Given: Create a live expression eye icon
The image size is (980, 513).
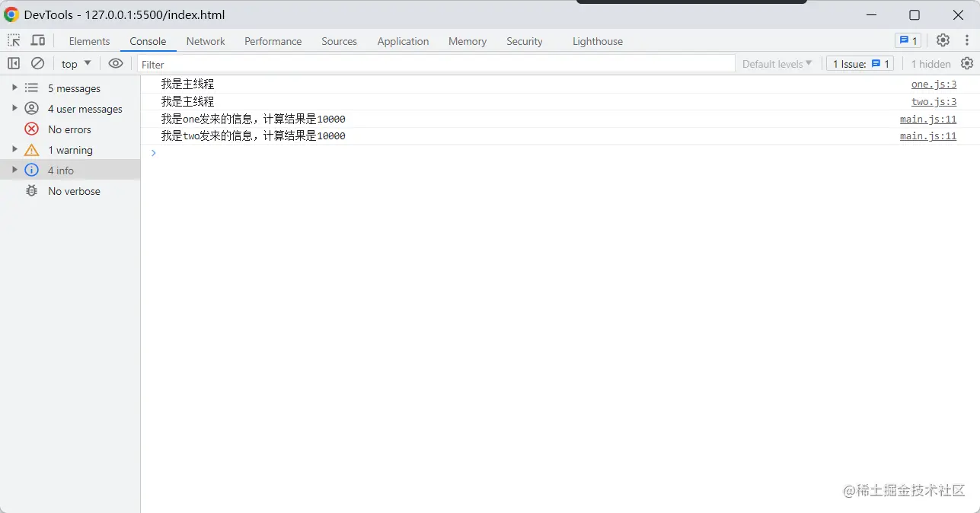Looking at the screenshot, I should (x=116, y=63).
